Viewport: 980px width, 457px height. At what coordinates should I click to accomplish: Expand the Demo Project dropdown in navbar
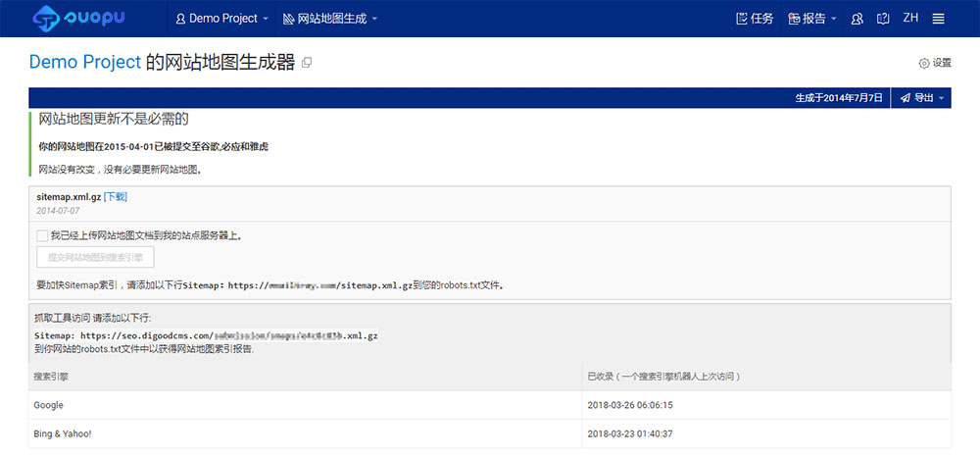click(221, 19)
